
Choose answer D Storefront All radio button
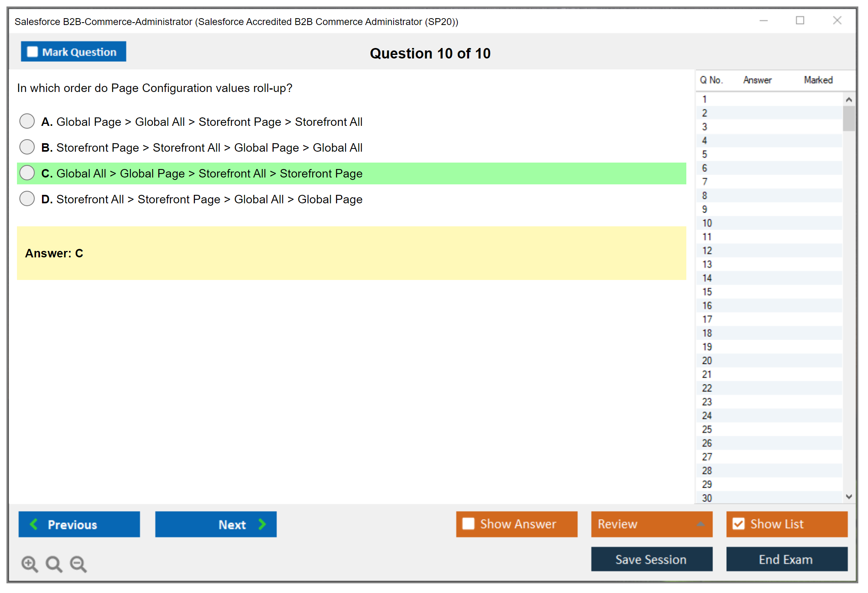point(27,198)
